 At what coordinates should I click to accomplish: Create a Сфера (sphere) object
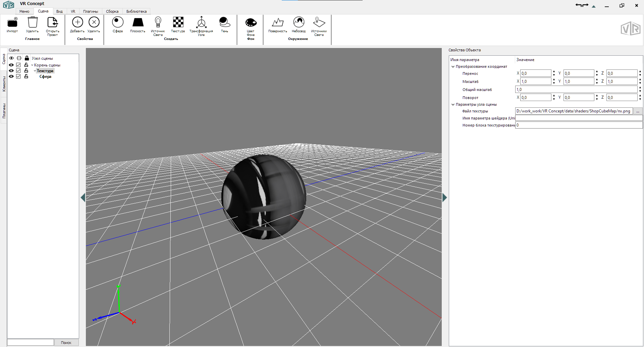click(118, 22)
